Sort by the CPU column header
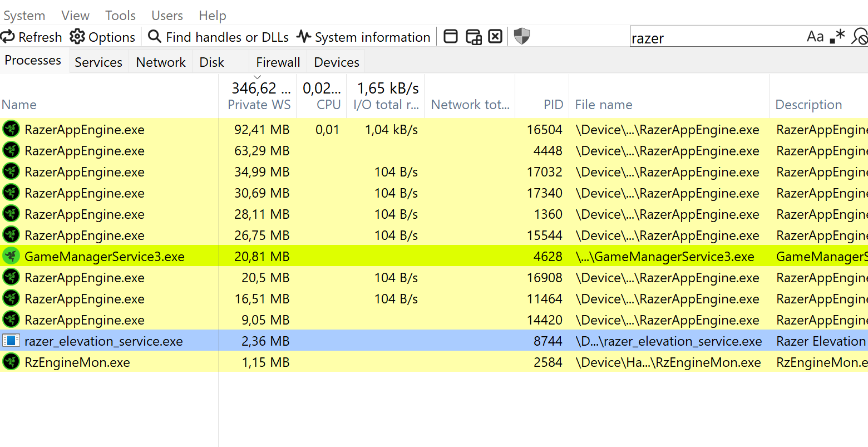 (x=322, y=96)
